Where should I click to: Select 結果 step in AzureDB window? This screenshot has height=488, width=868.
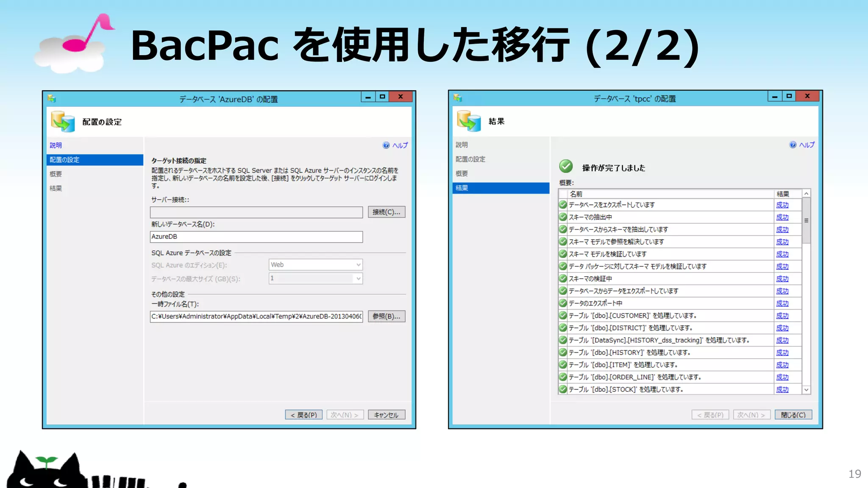click(56, 189)
